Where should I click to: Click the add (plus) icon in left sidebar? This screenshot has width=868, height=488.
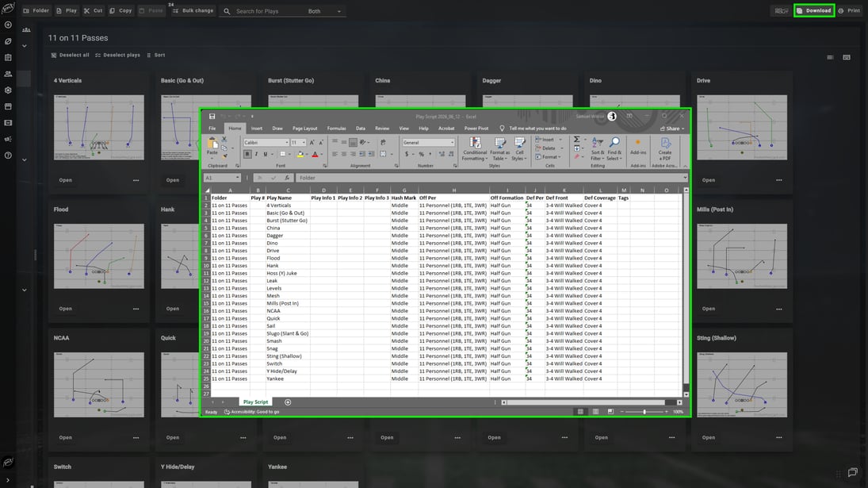8,25
